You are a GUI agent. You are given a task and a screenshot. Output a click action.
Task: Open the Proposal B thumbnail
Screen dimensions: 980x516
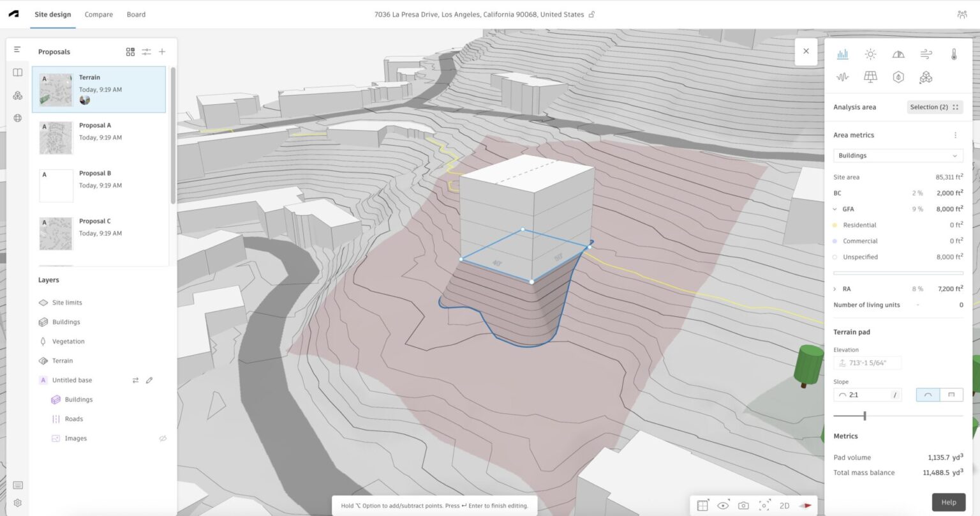pyautogui.click(x=56, y=185)
